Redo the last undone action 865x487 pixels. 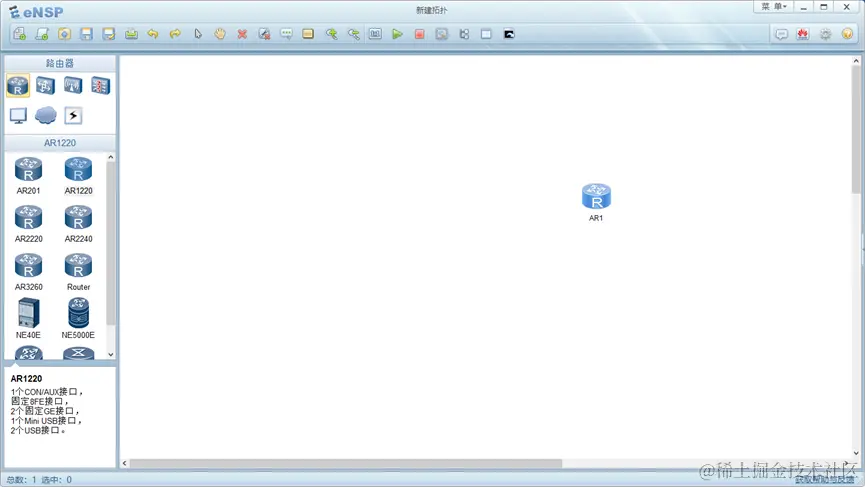pyautogui.click(x=175, y=34)
